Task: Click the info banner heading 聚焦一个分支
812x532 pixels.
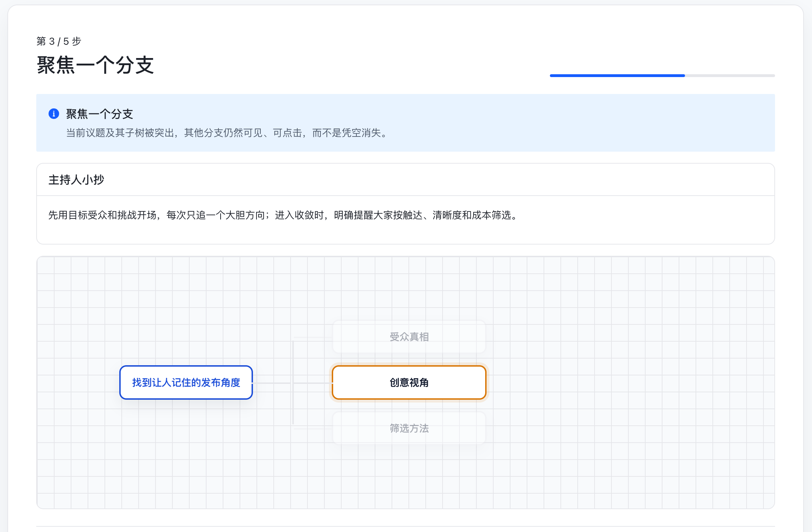Action: pyautogui.click(x=100, y=114)
